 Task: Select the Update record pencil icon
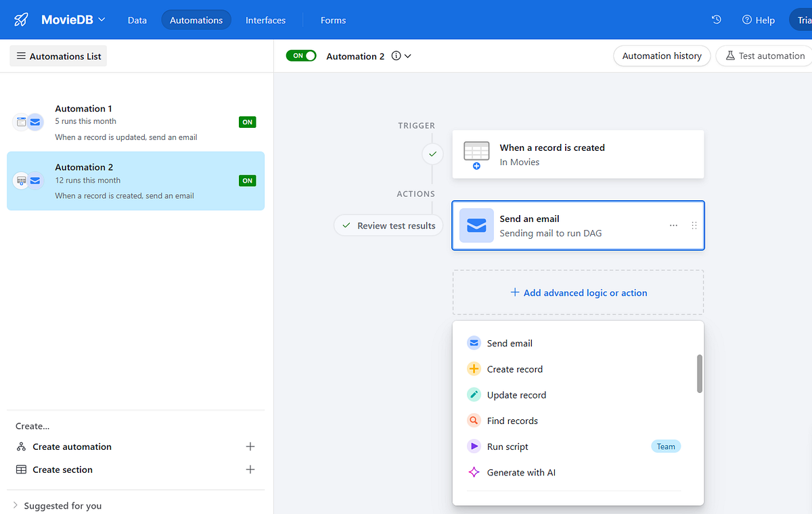[x=474, y=394]
